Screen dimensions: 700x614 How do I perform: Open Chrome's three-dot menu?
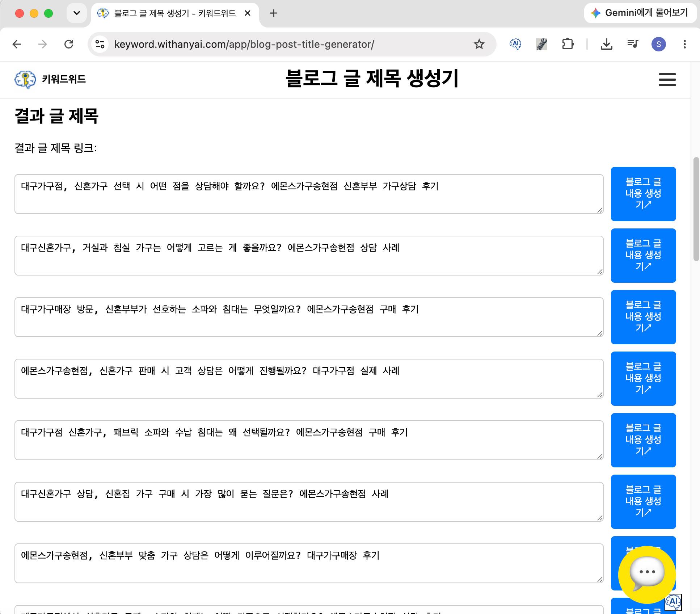click(684, 44)
